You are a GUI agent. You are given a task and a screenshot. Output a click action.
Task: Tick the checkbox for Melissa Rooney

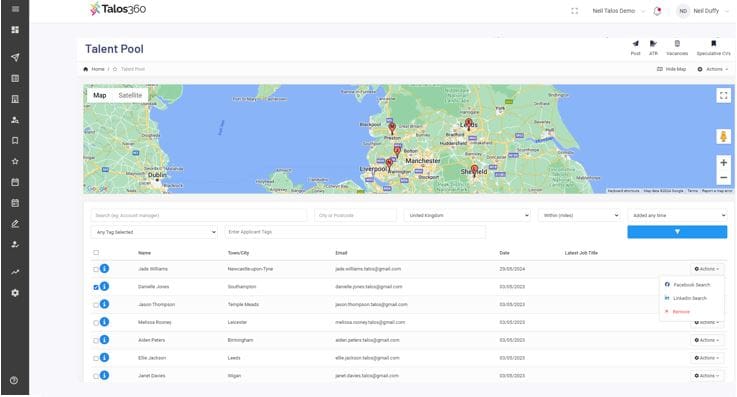tap(96, 323)
